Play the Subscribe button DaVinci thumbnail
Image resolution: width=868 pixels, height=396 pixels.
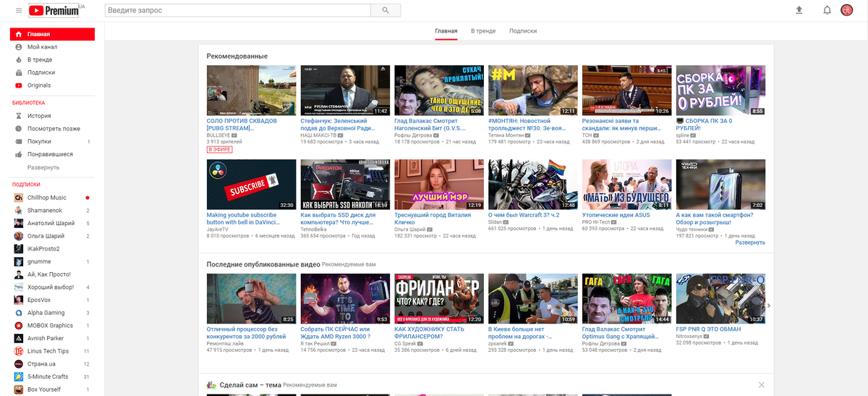[x=252, y=185]
